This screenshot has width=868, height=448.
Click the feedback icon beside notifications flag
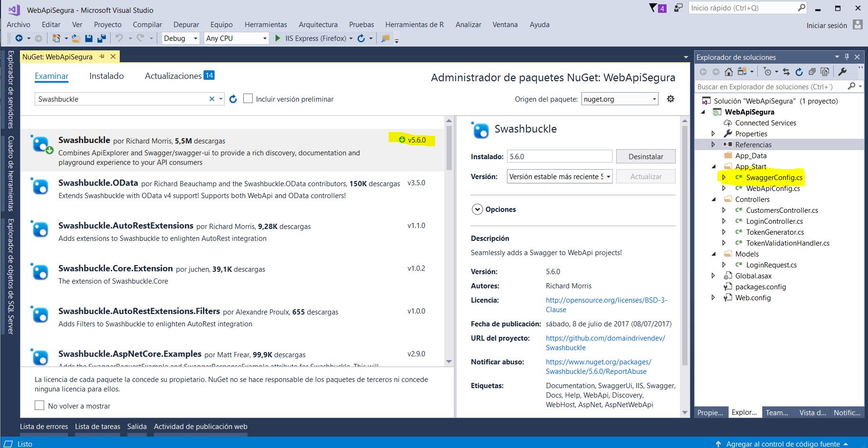[678, 8]
